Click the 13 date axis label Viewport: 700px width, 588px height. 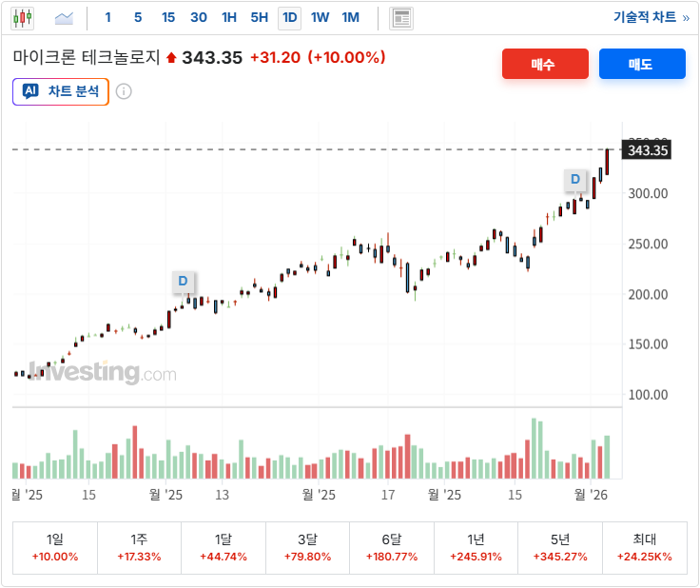tap(222, 495)
